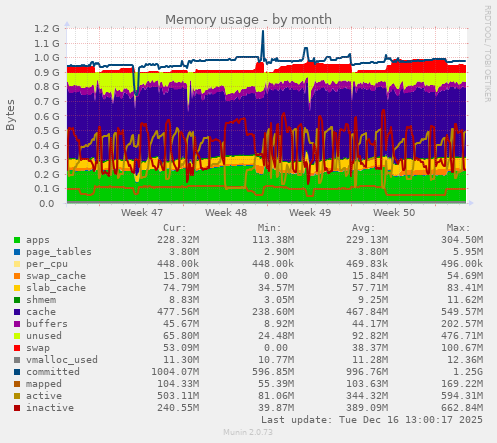Click the 'Week 50' axis label
The width and height of the screenshot is (497, 443).
[x=394, y=213]
